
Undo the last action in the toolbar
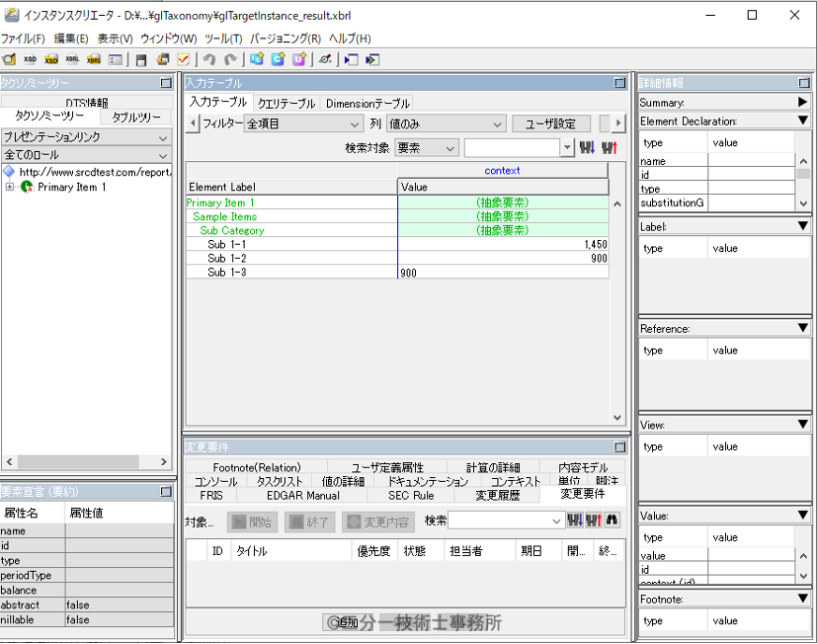pos(209,59)
